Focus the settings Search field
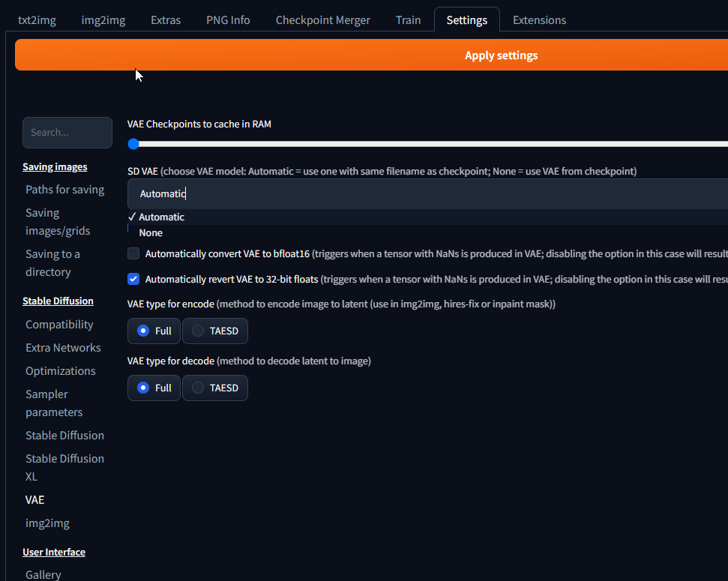This screenshot has height=581, width=728. pyautogui.click(x=67, y=133)
